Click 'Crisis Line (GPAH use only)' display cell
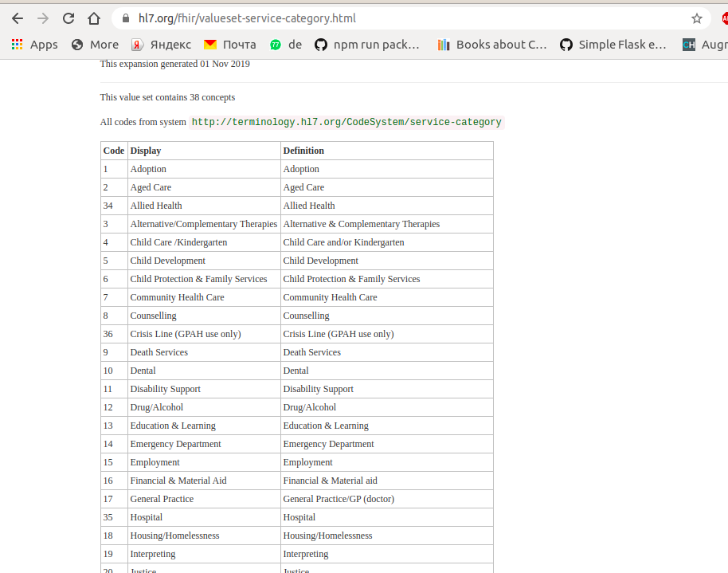 tap(204, 334)
